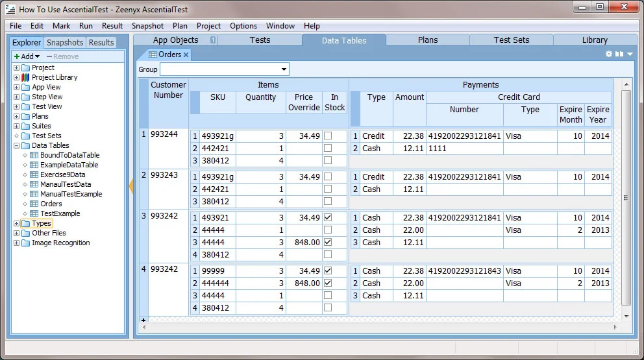This screenshot has height=360, width=644.
Task: Click the Other Files folder icon
Action: click(25, 233)
